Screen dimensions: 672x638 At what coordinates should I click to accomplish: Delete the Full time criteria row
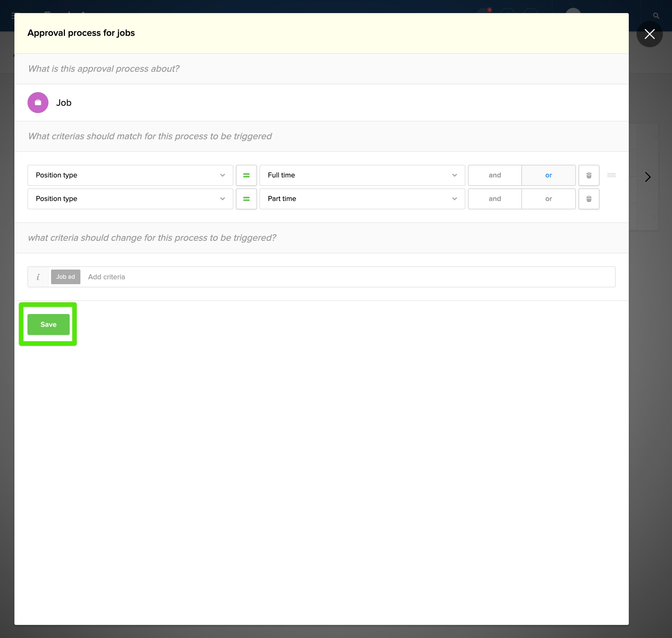[589, 175]
